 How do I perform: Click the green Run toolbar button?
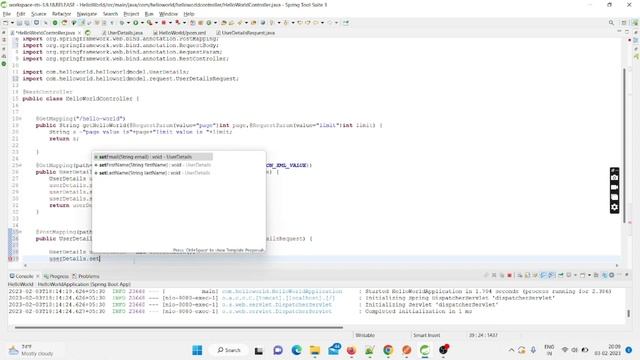[x=136, y=23]
